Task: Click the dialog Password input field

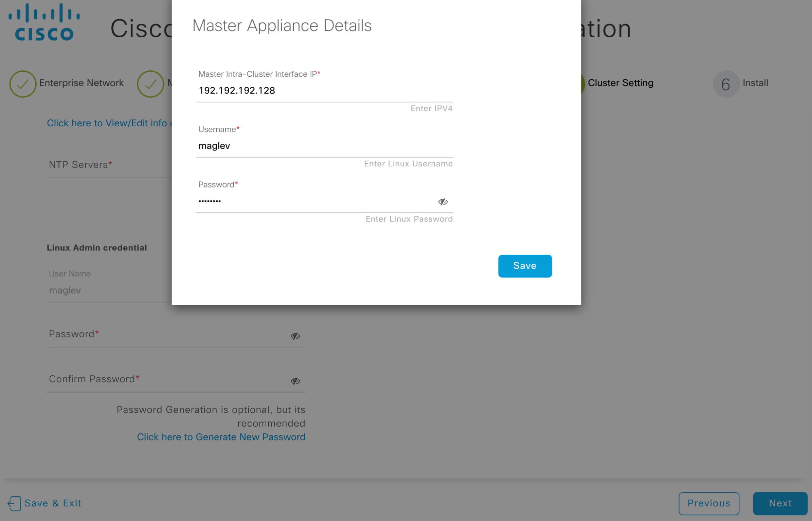Action: coord(316,201)
